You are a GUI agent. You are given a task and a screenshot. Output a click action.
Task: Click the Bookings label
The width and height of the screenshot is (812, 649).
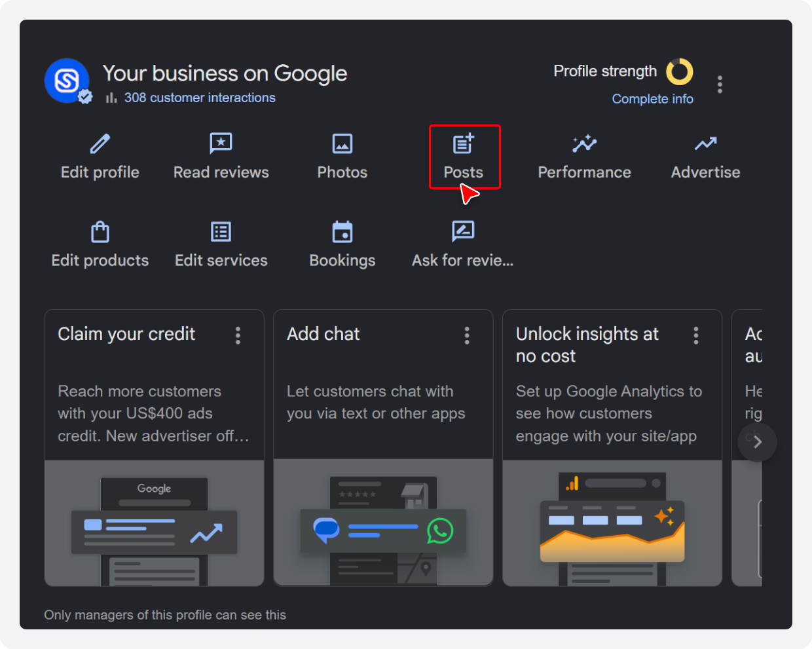coord(342,261)
